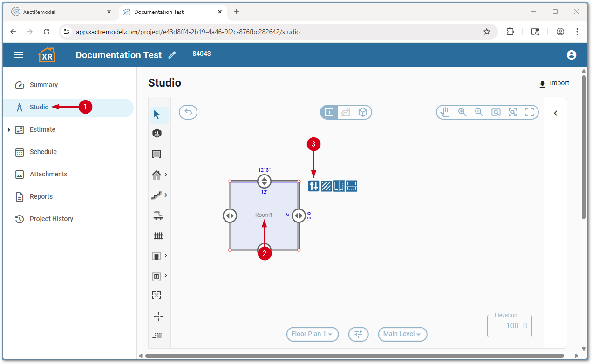Activate the pan hand tool

pyautogui.click(x=444, y=112)
